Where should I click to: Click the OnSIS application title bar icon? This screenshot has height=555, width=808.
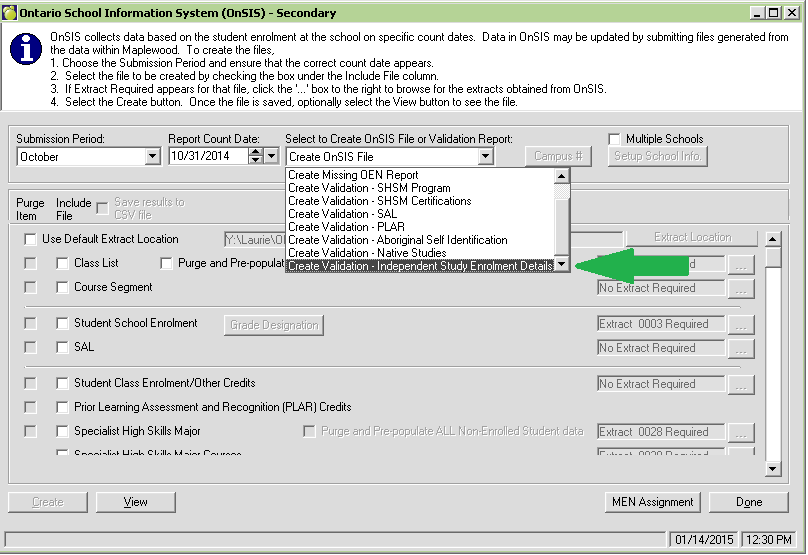click(x=11, y=13)
